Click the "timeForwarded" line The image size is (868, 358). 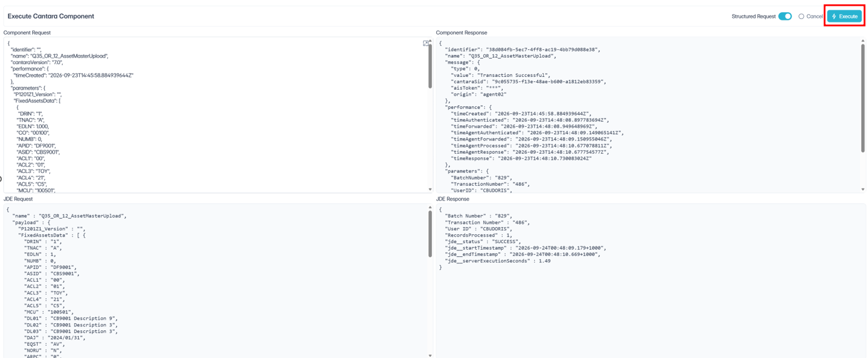(x=524, y=126)
